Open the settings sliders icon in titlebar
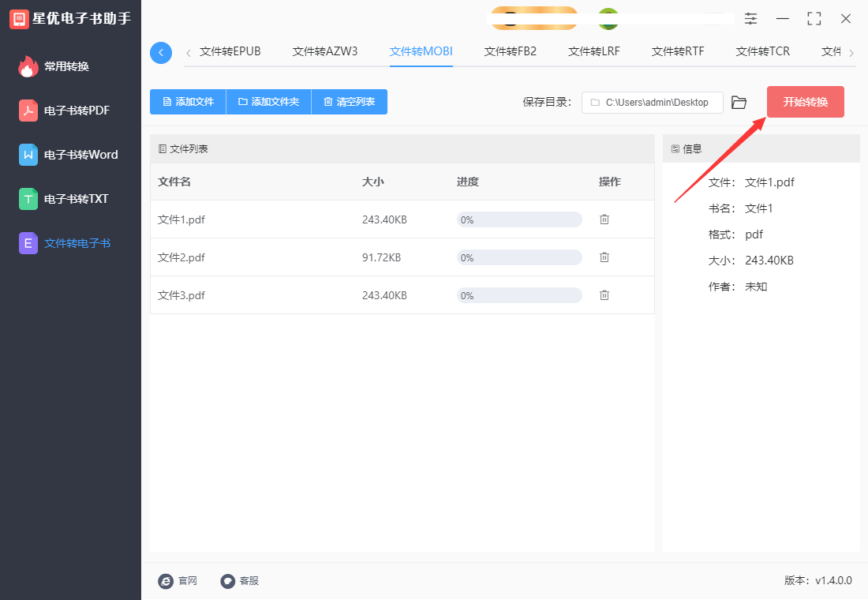Image resolution: width=868 pixels, height=600 pixels. [x=750, y=18]
